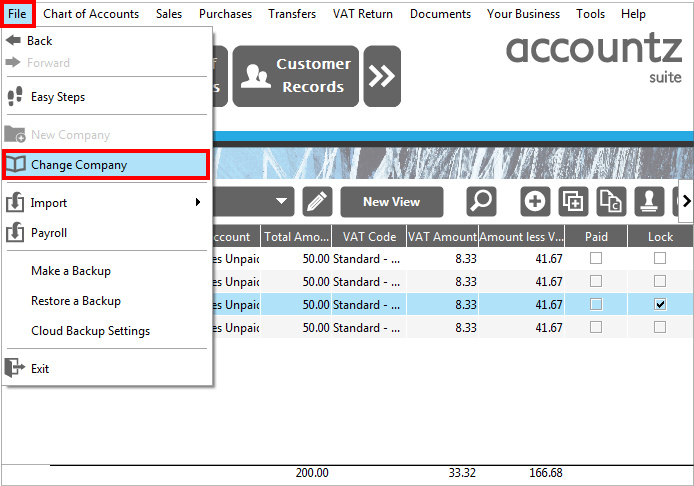Choose Change Company from File menu
The height and width of the screenshot is (486, 694).
click(105, 165)
